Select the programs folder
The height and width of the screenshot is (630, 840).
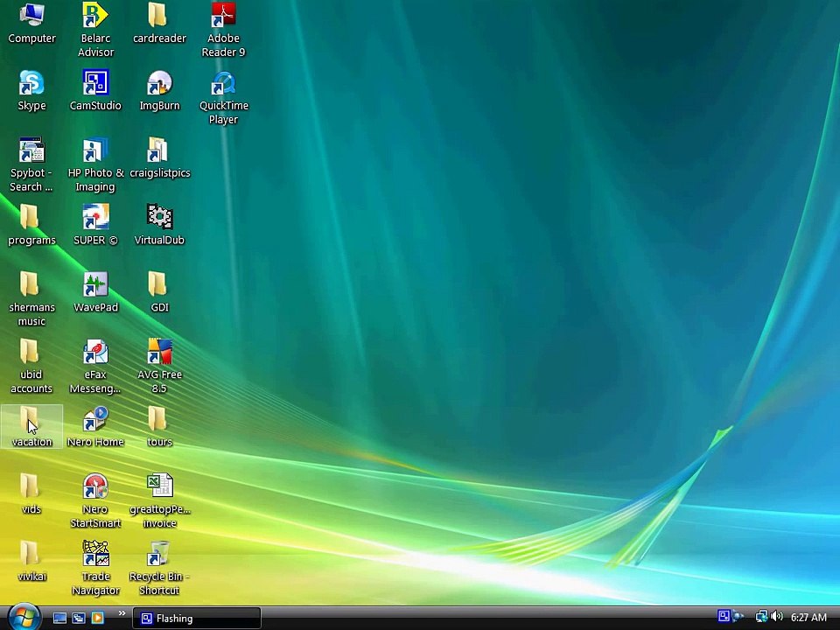(31, 225)
